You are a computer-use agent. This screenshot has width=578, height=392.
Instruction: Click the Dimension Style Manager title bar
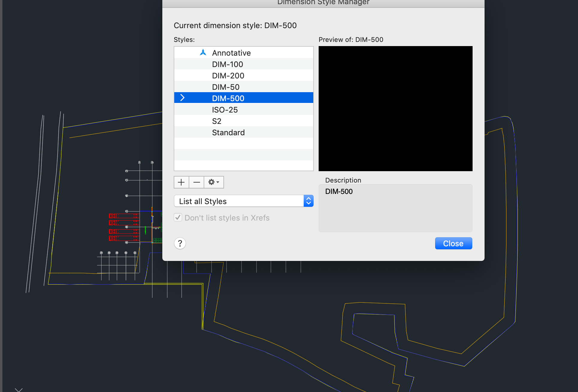coord(323,3)
